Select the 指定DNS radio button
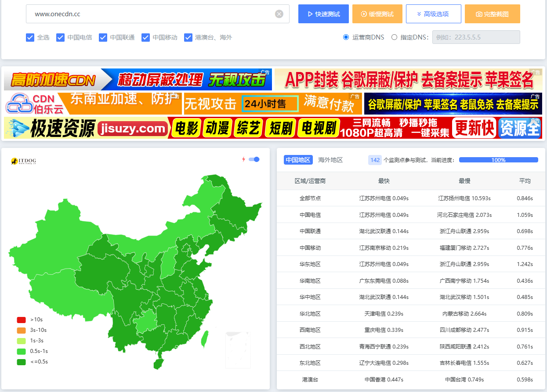The height and width of the screenshot is (392, 547). [394, 37]
